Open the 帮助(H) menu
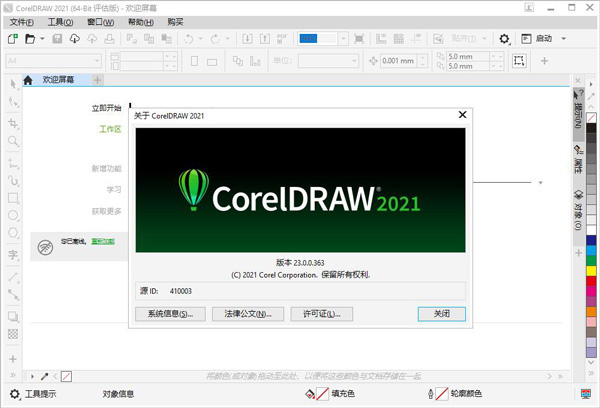Image resolution: width=600 pixels, height=408 pixels. click(141, 21)
